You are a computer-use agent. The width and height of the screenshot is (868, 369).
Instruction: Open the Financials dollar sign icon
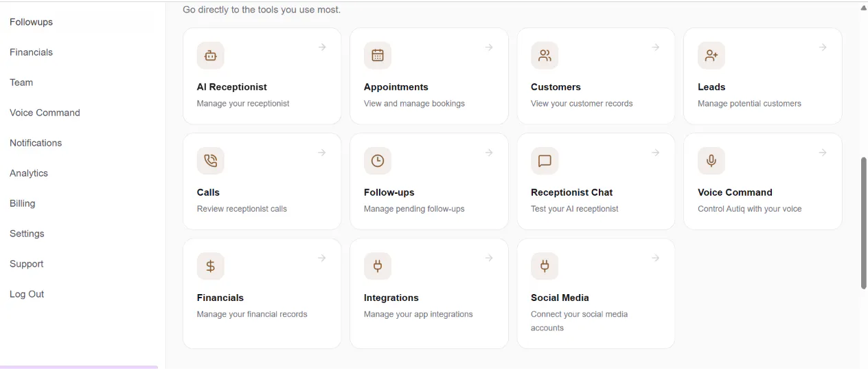click(211, 266)
